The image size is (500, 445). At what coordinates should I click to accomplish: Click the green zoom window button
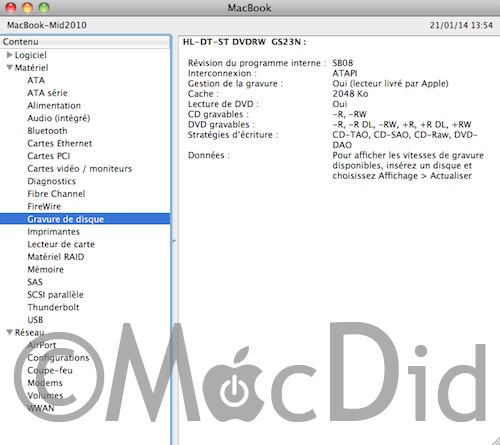pos(44,7)
